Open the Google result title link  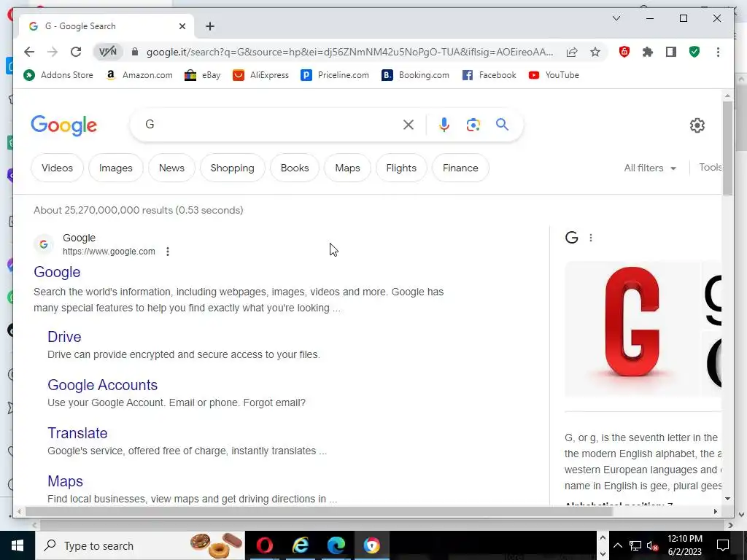point(57,272)
